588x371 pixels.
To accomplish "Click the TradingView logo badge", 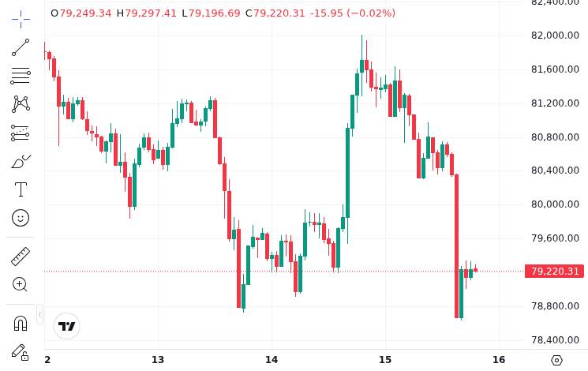I will click(67, 326).
